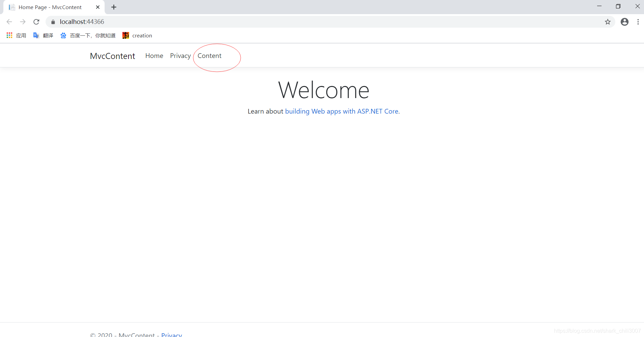Click the lock icon in address bar
Image resolution: width=644 pixels, height=337 pixels.
[x=53, y=22]
